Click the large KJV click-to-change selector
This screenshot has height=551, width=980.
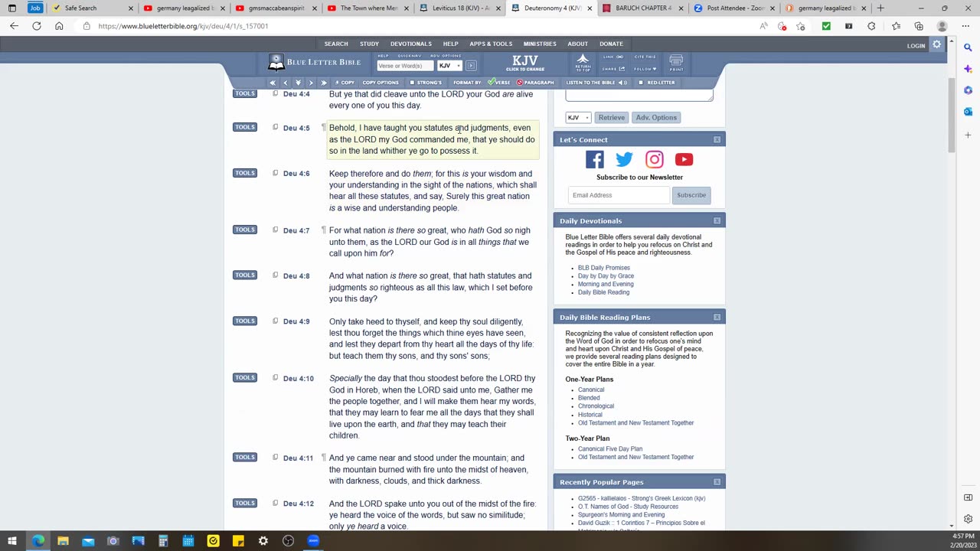click(x=525, y=63)
